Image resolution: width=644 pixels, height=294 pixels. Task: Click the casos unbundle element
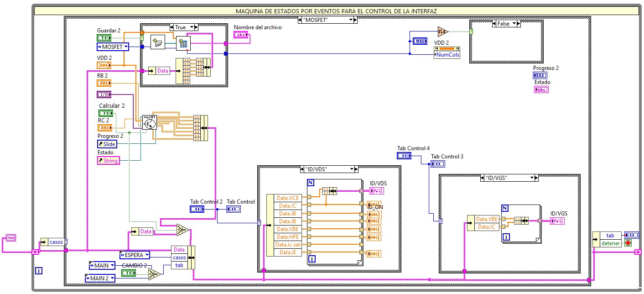(57, 242)
